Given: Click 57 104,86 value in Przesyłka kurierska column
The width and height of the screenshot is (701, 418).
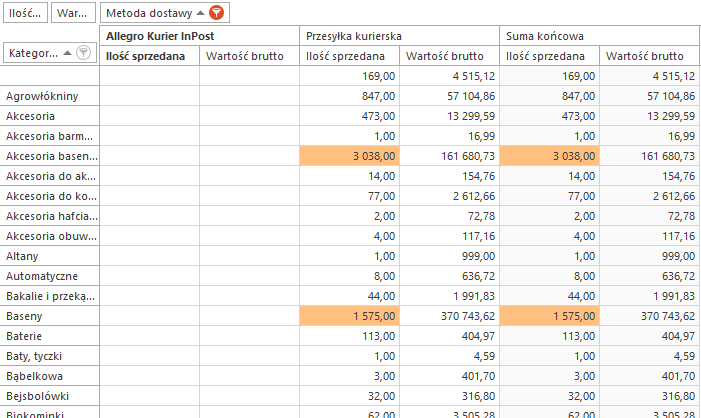Looking at the screenshot, I should tap(449, 96).
